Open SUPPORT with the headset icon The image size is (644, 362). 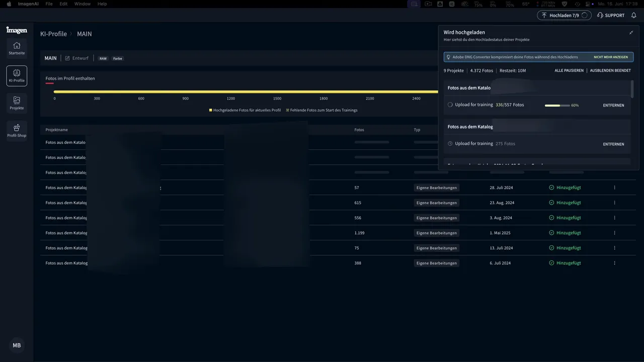(x=610, y=15)
